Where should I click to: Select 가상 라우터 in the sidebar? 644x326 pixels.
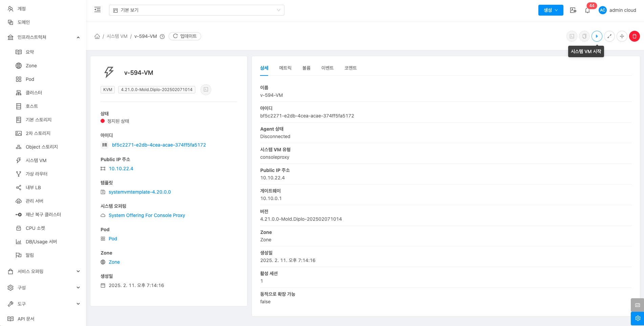(37, 174)
